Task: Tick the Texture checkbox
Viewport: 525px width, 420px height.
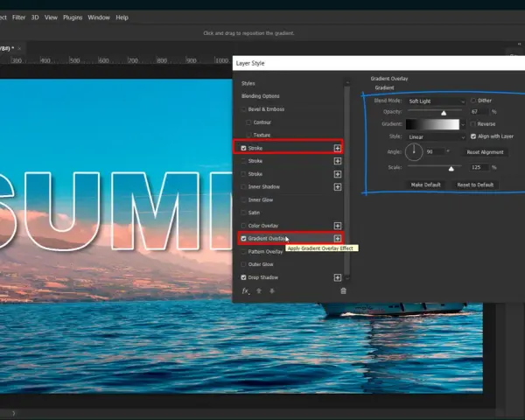Action: pyautogui.click(x=248, y=135)
